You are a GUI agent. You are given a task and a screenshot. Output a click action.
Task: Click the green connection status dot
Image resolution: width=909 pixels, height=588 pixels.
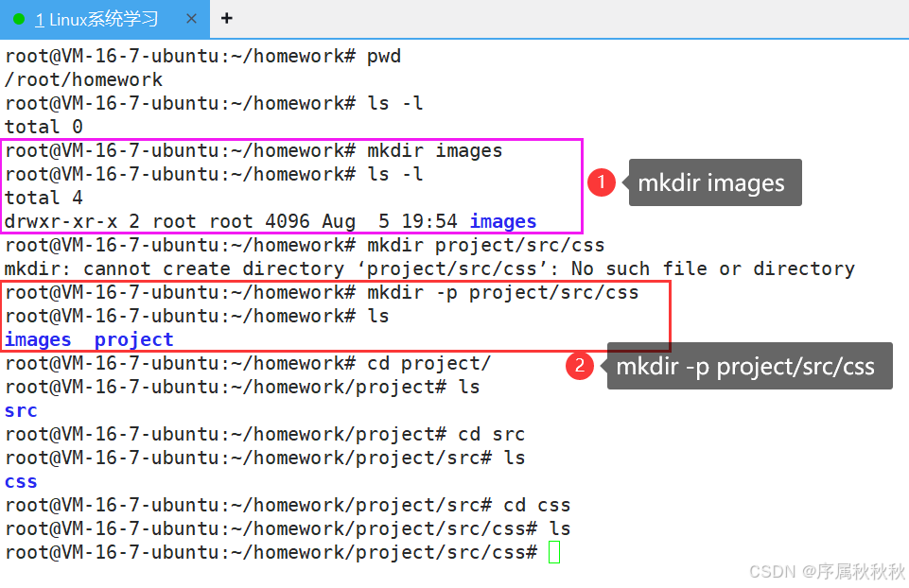pos(19,19)
